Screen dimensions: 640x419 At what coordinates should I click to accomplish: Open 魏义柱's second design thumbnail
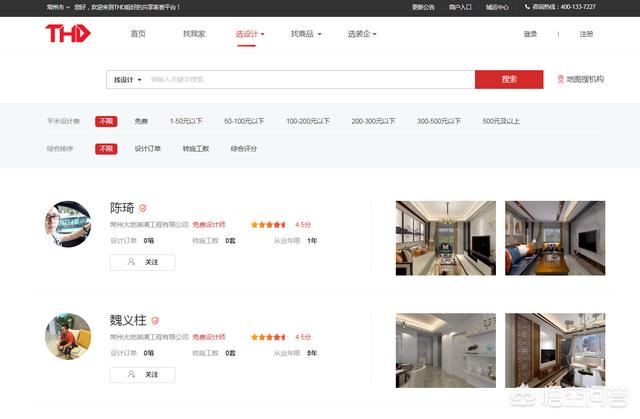point(555,350)
